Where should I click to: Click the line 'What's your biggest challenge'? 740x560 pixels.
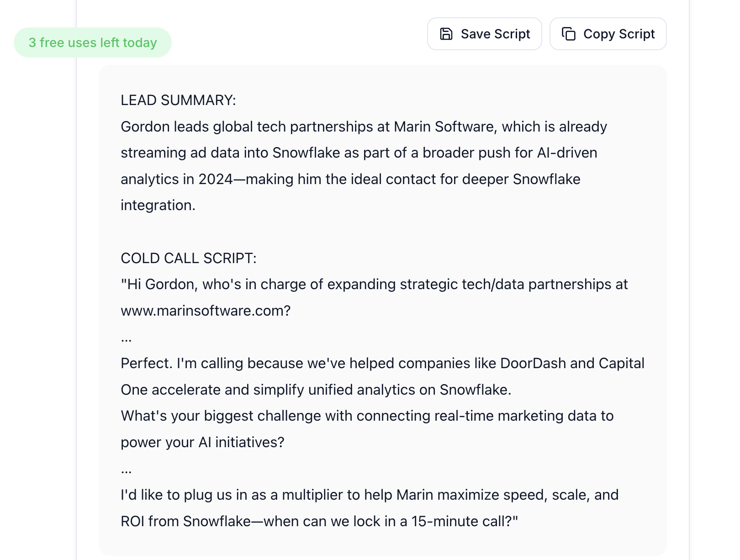pos(367,416)
